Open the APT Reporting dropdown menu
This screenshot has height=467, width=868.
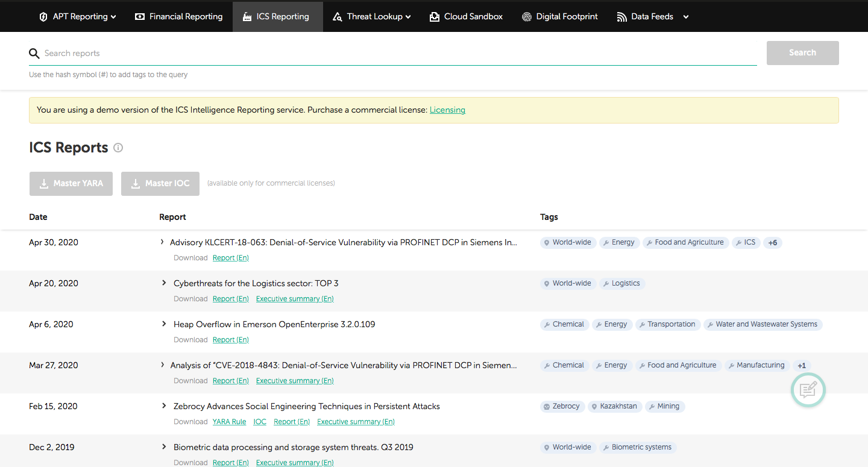78,16
